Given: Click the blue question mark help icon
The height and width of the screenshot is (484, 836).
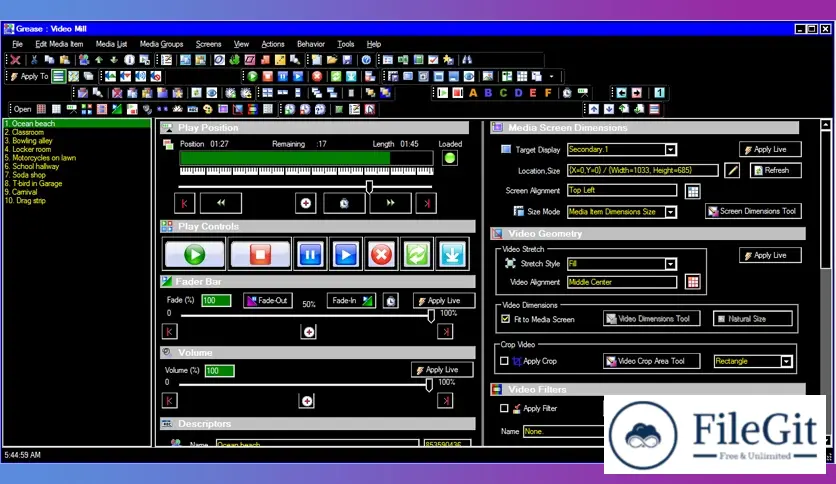Looking at the screenshot, I should [x=366, y=60].
